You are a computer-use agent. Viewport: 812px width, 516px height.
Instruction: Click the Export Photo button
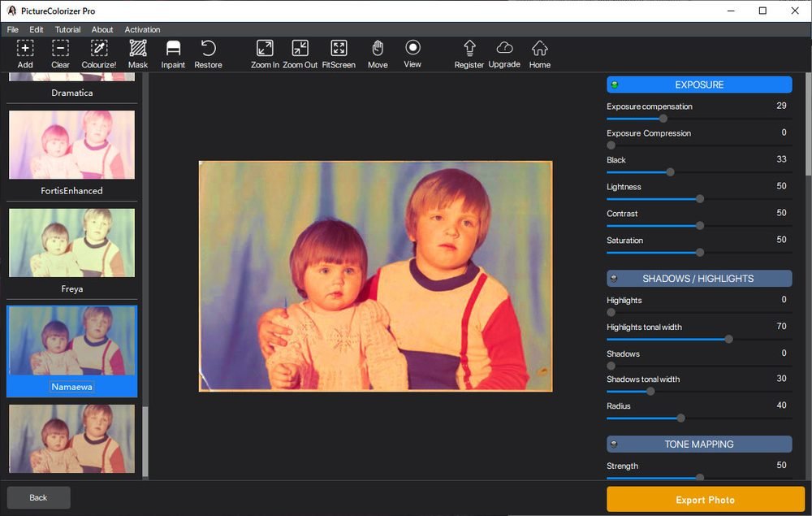click(705, 500)
